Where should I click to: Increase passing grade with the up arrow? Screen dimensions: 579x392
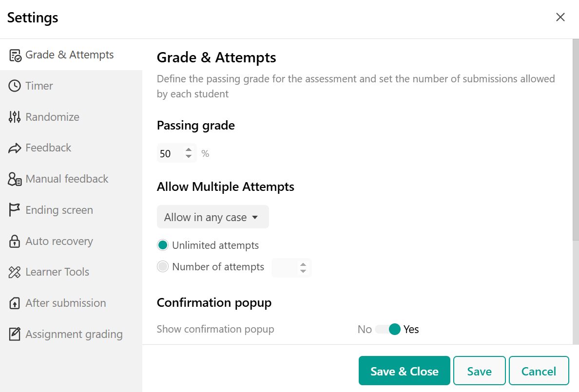tap(189, 150)
